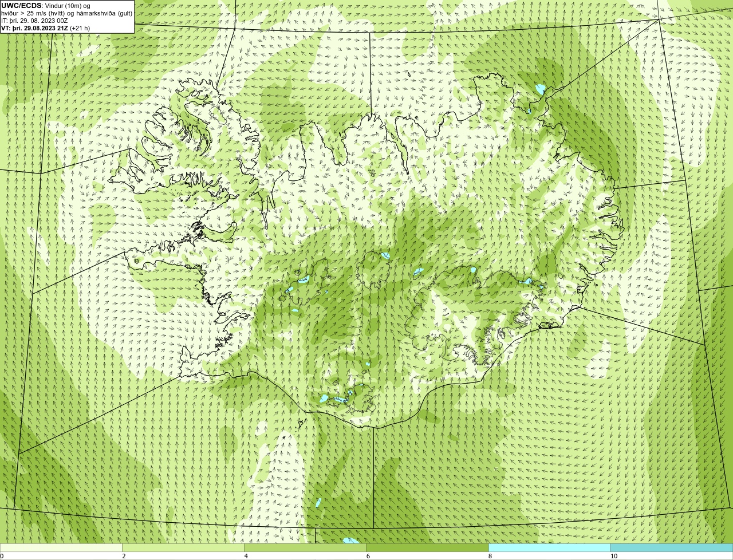This screenshot has width=733, height=560.
Task: Click the 'UWC/ECDS: Vindur (10m) og' title line
Action: [x=46, y=5]
